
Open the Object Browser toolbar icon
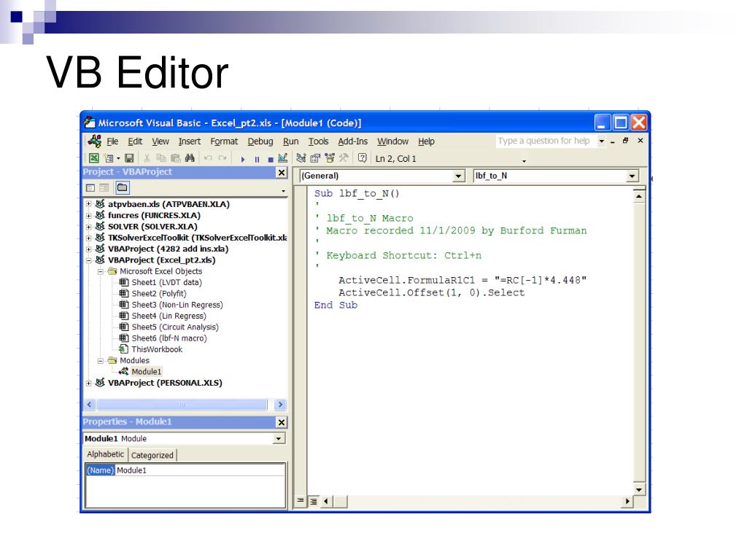pos(330,158)
